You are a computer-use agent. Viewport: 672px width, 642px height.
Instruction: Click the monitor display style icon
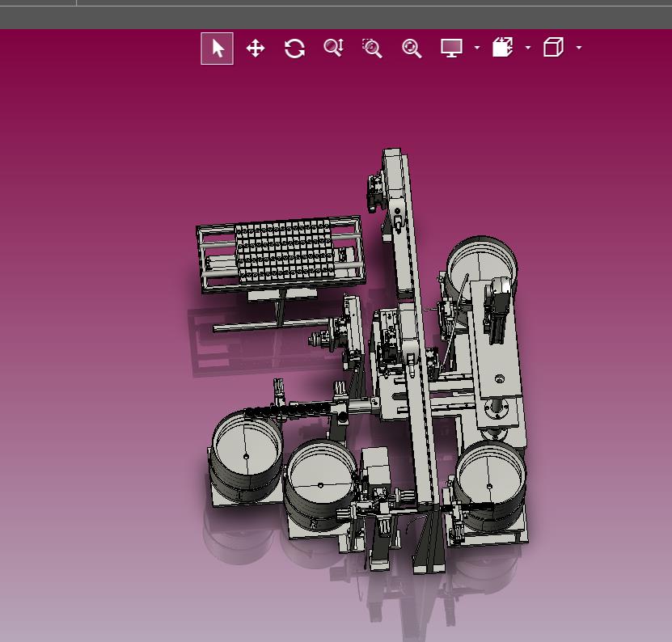coord(452,48)
